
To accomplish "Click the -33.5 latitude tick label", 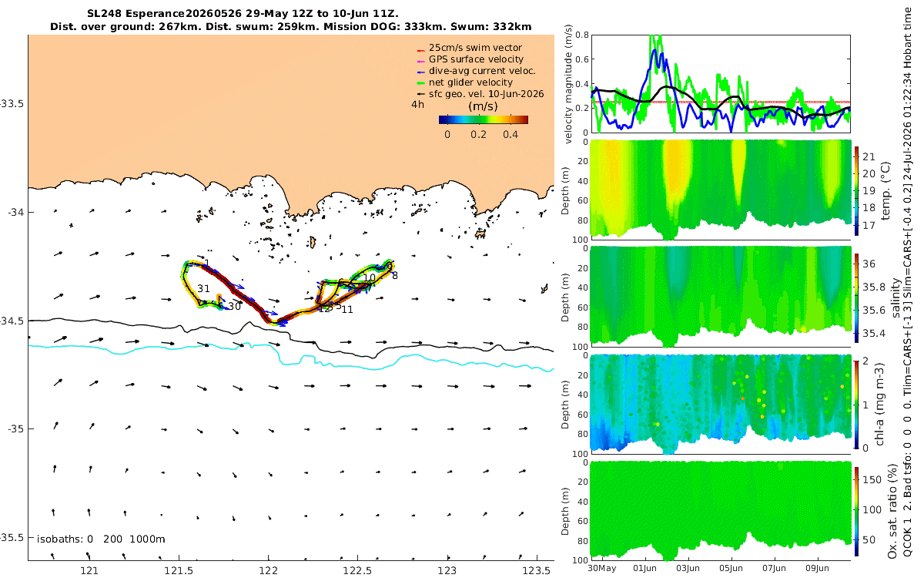I will 12,104.
